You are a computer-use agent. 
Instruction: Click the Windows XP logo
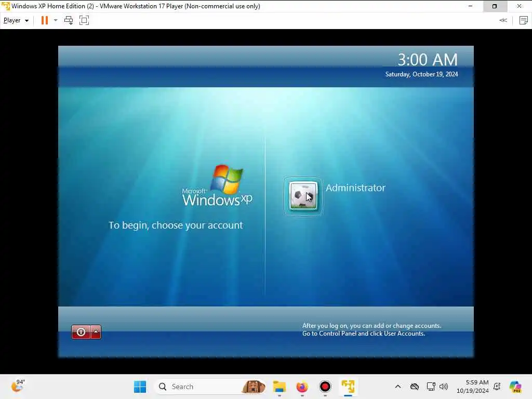(x=217, y=185)
